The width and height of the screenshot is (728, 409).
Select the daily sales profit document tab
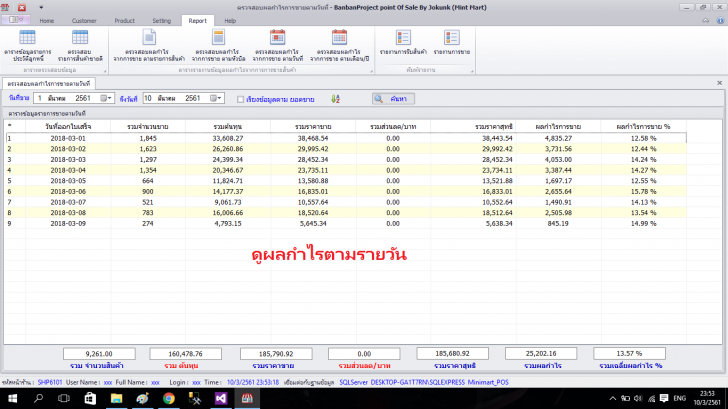tap(49, 84)
